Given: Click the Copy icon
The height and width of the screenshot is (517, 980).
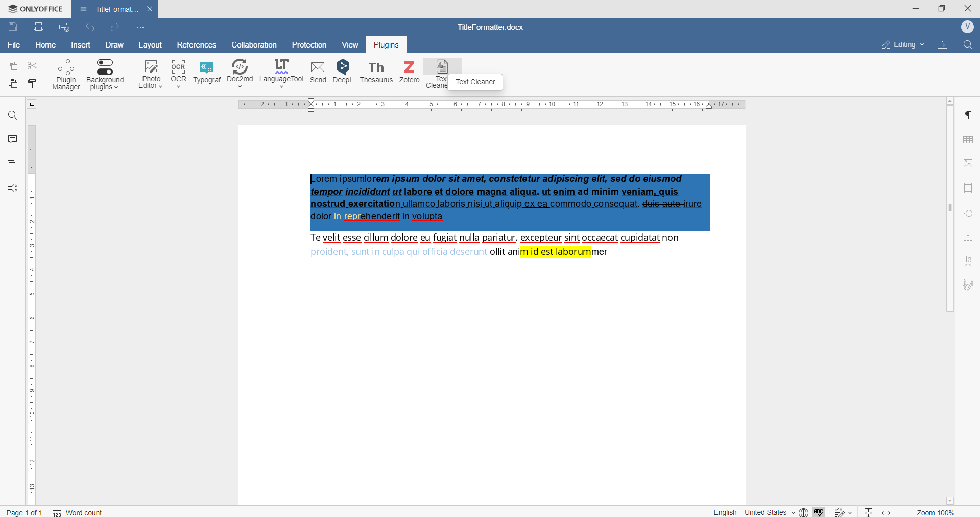Looking at the screenshot, I should pos(13,66).
